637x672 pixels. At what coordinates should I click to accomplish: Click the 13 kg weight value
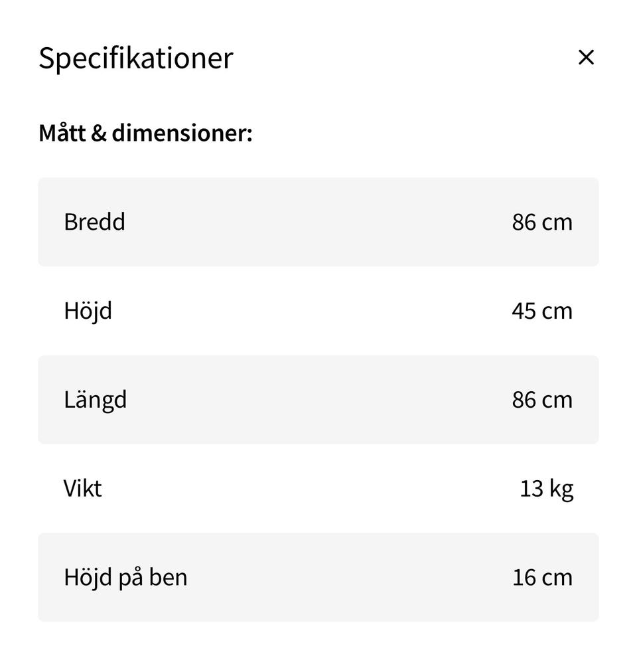click(546, 489)
